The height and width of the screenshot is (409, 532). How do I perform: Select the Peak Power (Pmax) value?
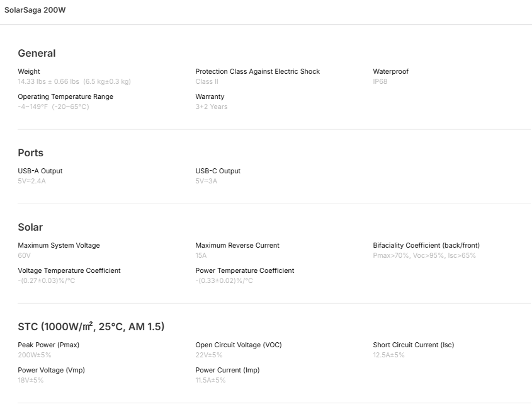35,355
